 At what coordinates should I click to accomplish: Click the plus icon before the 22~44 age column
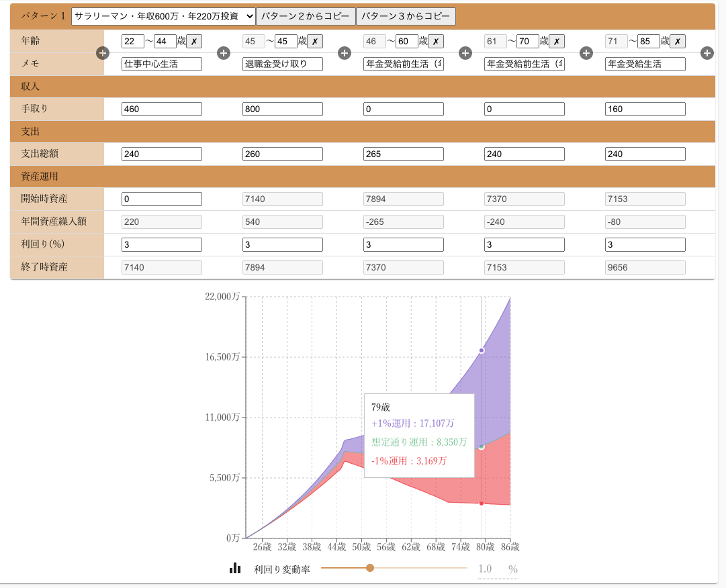pos(103,53)
